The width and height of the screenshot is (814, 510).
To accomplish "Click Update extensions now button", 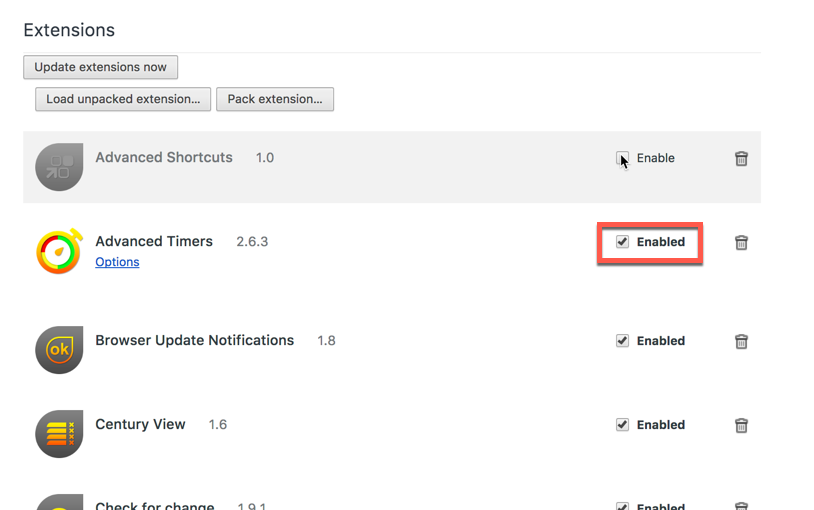I will click(101, 67).
